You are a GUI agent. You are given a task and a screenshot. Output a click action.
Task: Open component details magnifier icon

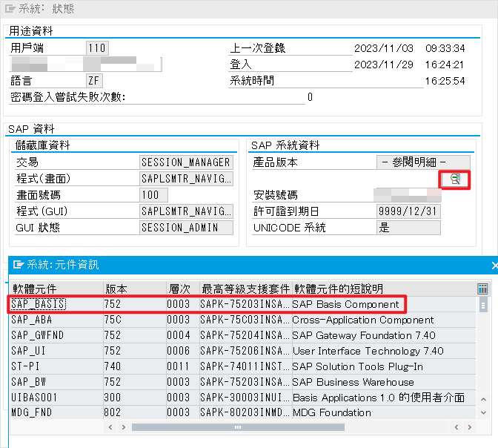(454, 179)
